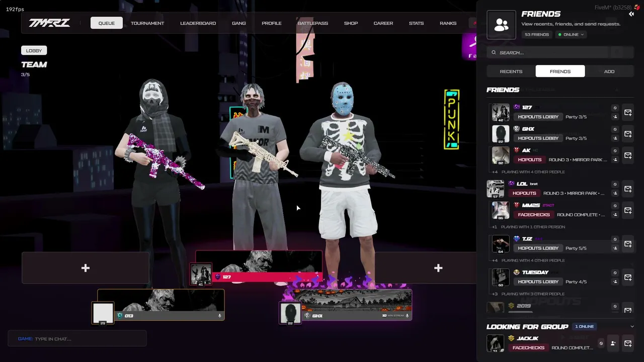Screen dimensions: 644x362
Task: Go to the Leaderboard tab
Action: click(x=198, y=23)
